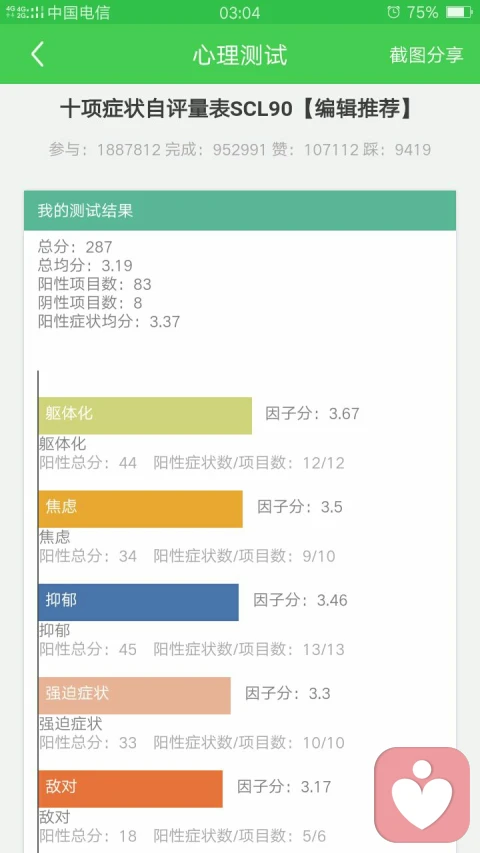Screen dimensions: 480x853
Task: Click 截图分享 share button
Action: [x=426, y=54]
